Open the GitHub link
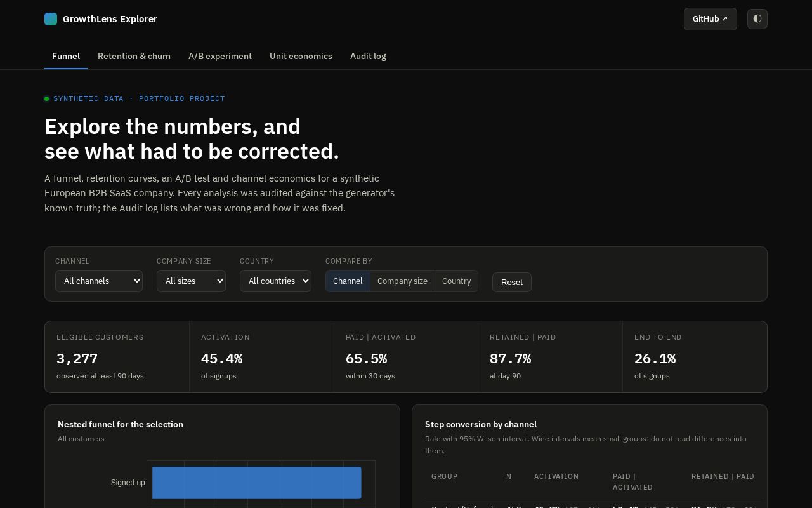 (x=710, y=19)
